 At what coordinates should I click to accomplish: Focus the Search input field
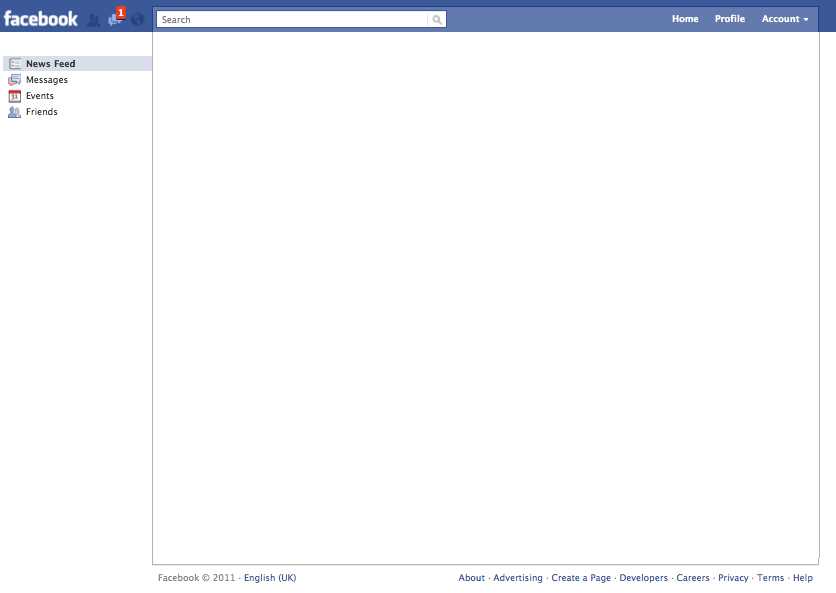pyautogui.click(x=292, y=20)
